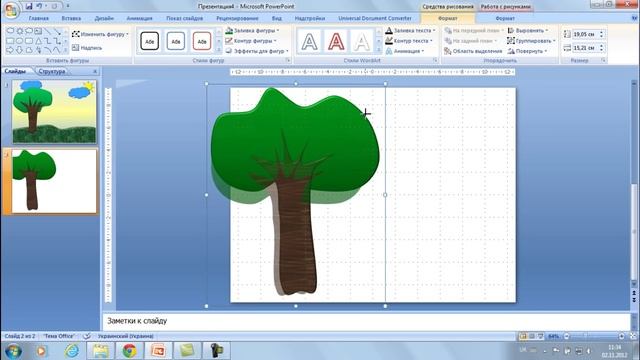Select the oval shape in shapes gallery

click(x=19, y=41)
